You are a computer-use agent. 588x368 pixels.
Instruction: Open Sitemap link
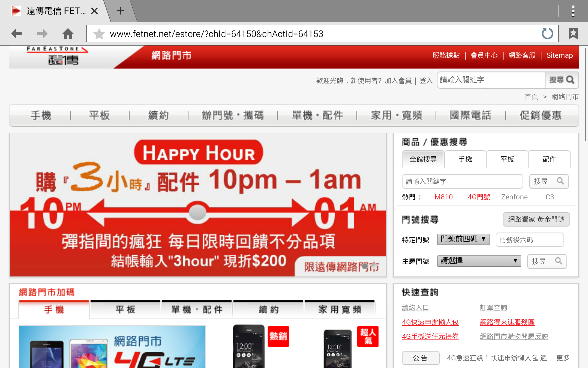click(x=559, y=55)
